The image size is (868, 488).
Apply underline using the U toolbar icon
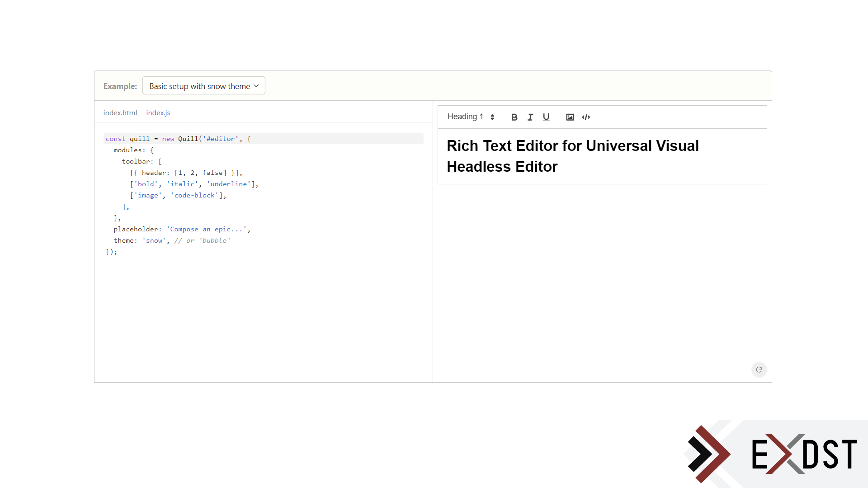546,117
